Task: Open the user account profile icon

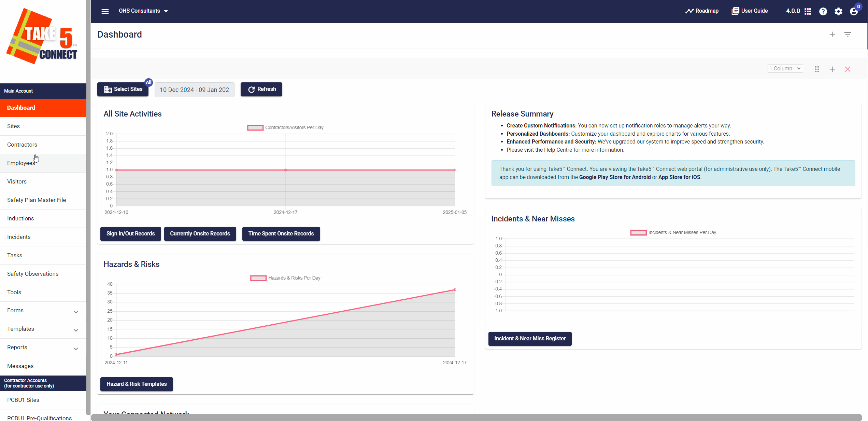Action: tap(854, 12)
